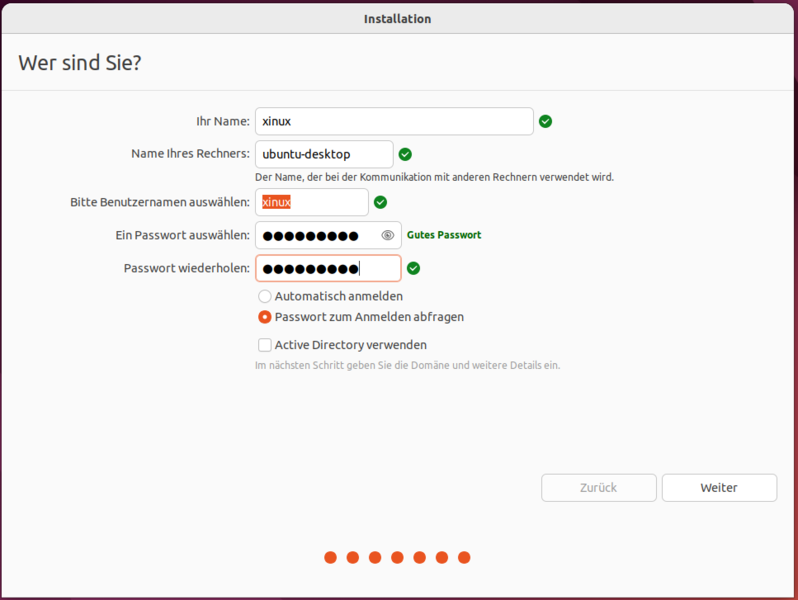Viewport: 798px width, 600px height.
Task: Select the Automatisch anmelden option
Action: point(265,297)
